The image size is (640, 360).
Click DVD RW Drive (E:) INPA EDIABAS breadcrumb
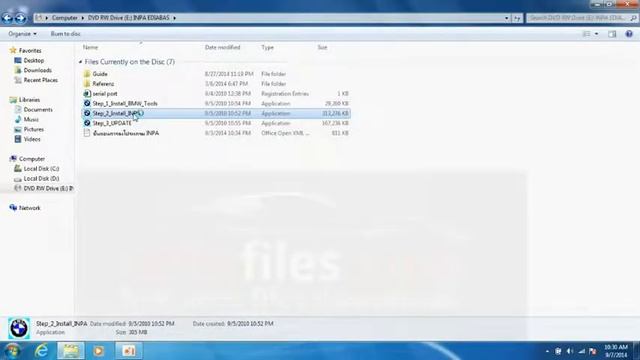(x=129, y=18)
